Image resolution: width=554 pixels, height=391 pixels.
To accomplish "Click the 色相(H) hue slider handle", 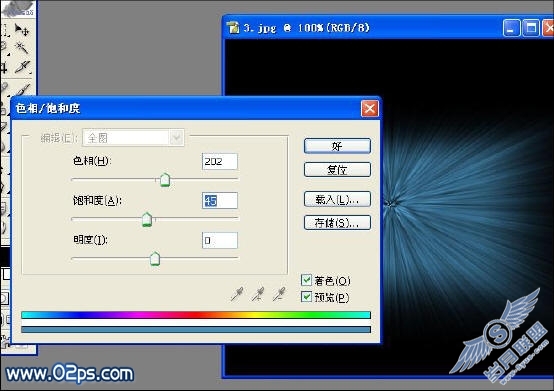I will pyautogui.click(x=165, y=180).
